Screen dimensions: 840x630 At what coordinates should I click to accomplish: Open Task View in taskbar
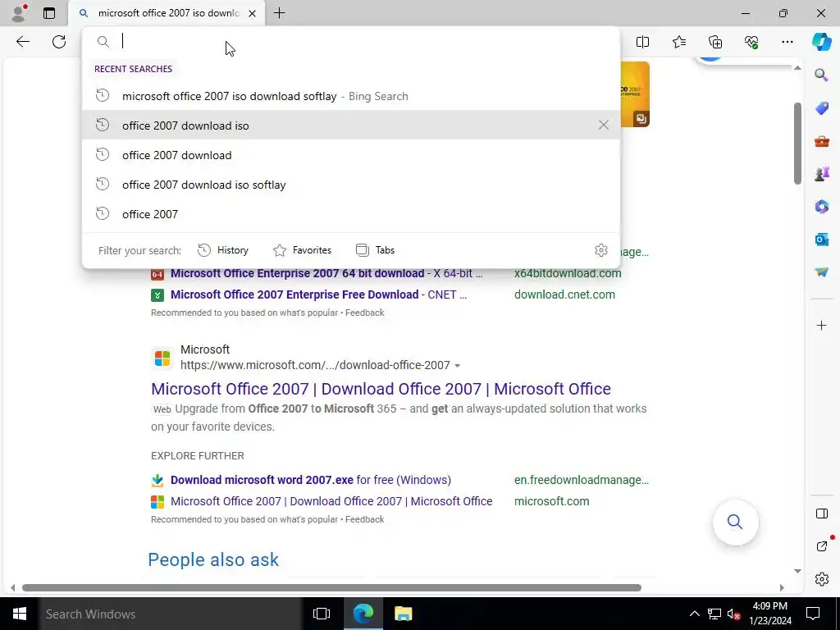pos(322,614)
